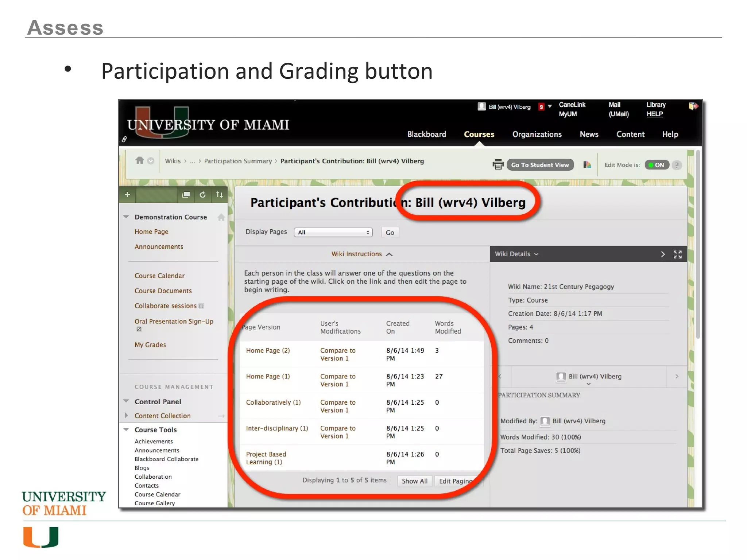Open Achievements under Course Tools

pos(154,441)
